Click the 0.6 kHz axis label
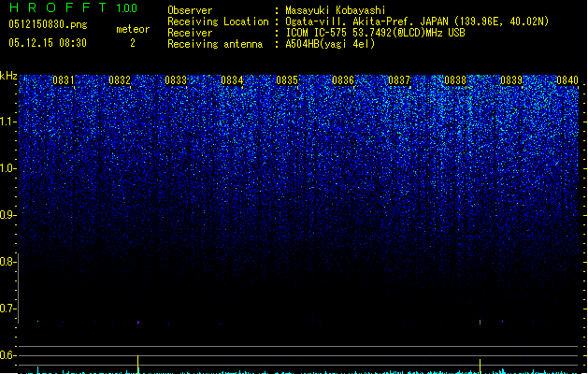This screenshot has width=588, height=374. point(7,355)
